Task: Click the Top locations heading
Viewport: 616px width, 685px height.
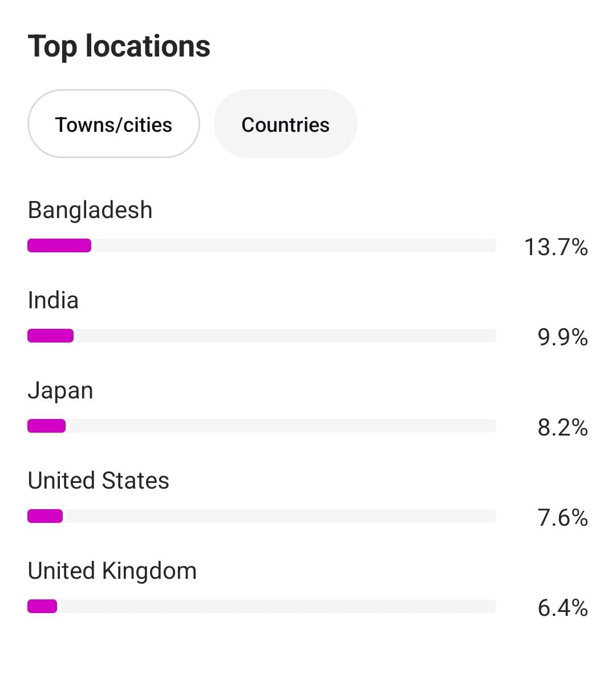Action: pos(119,46)
